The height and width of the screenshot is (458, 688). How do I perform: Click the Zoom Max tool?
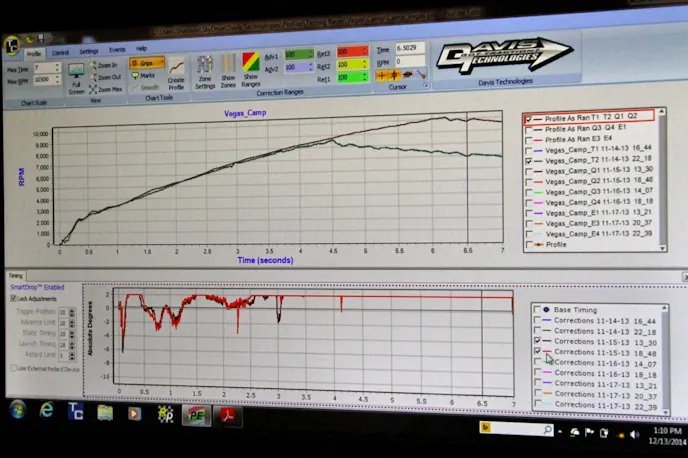pos(108,89)
